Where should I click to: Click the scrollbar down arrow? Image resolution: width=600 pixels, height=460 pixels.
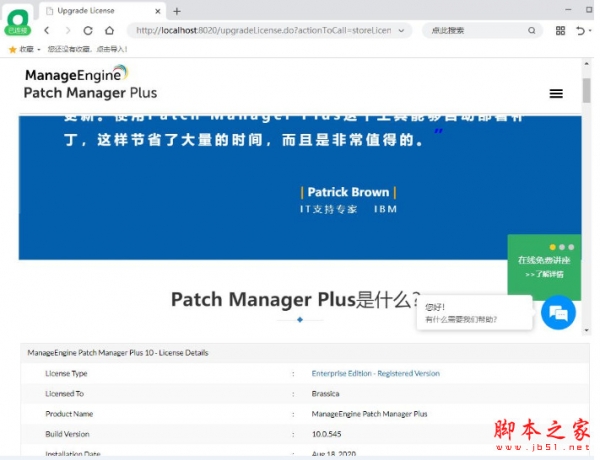pos(587,330)
